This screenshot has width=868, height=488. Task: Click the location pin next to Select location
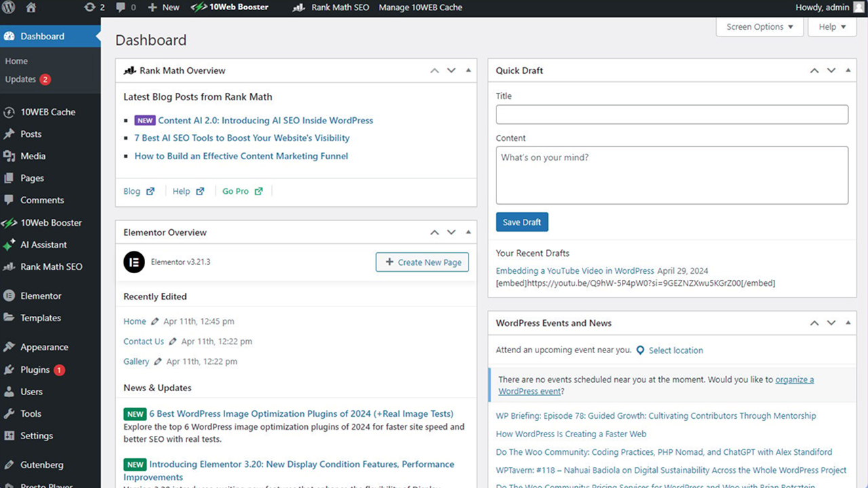pos(640,350)
